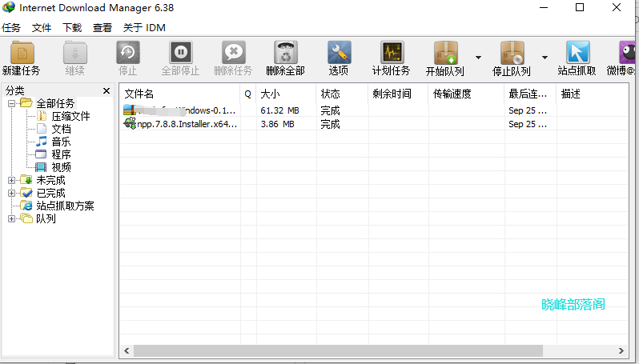Open the 查看 menu
639x364 pixels.
(102, 28)
